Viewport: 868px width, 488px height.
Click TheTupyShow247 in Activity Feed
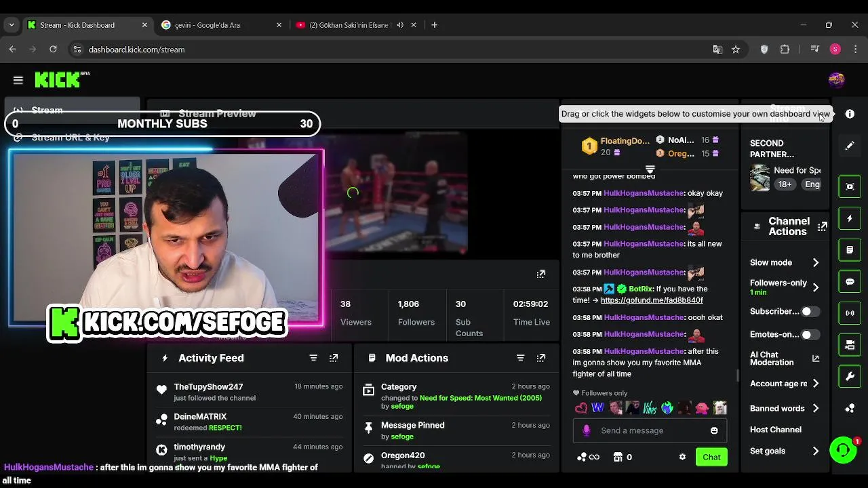(208, 387)
